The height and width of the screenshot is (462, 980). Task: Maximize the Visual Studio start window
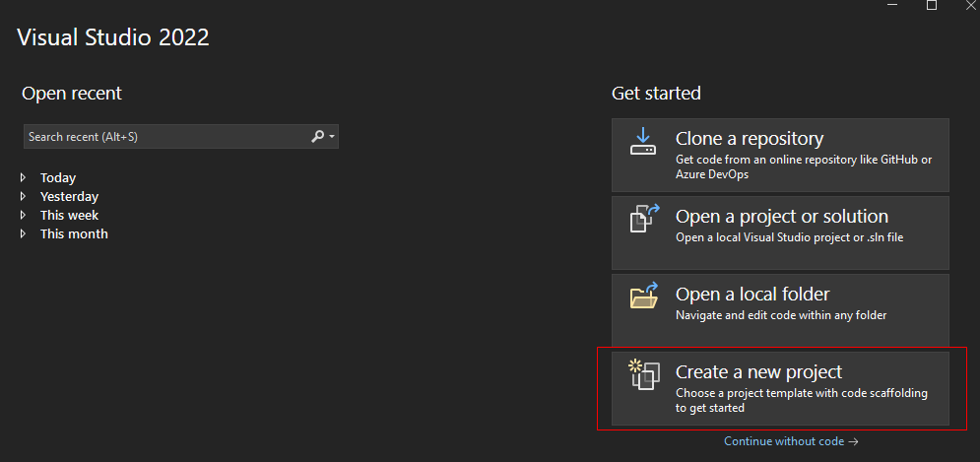[932, 5]
